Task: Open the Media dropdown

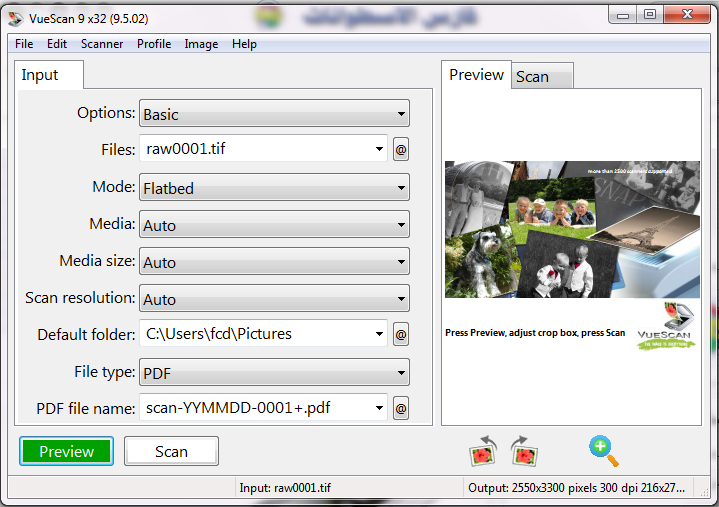Action: (x=274, y=225)
